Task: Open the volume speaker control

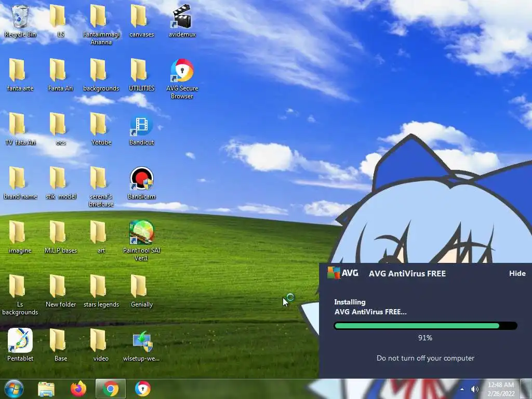Action: click(474, 389)
